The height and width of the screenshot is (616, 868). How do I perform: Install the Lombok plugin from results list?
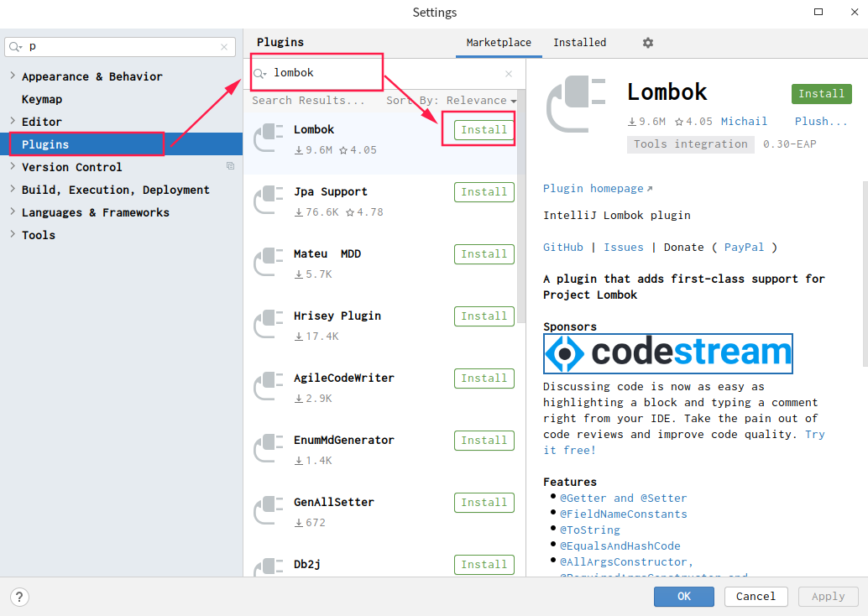484,129
